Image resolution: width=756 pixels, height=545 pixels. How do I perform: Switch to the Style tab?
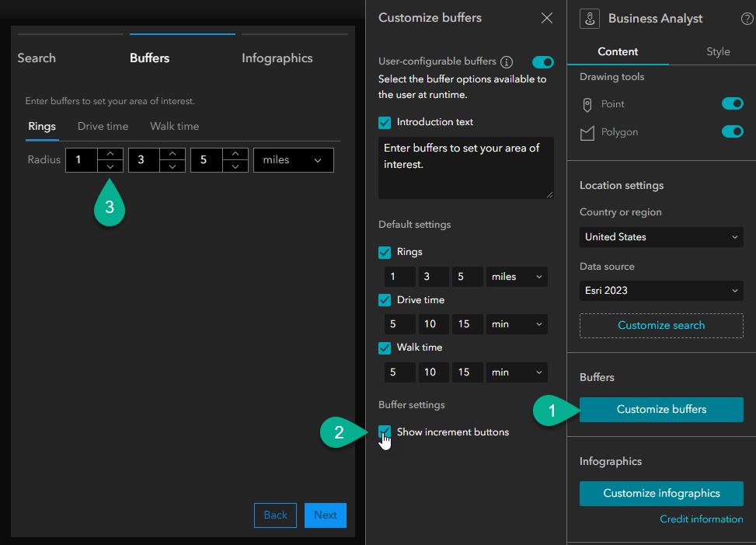click(718, 51)
